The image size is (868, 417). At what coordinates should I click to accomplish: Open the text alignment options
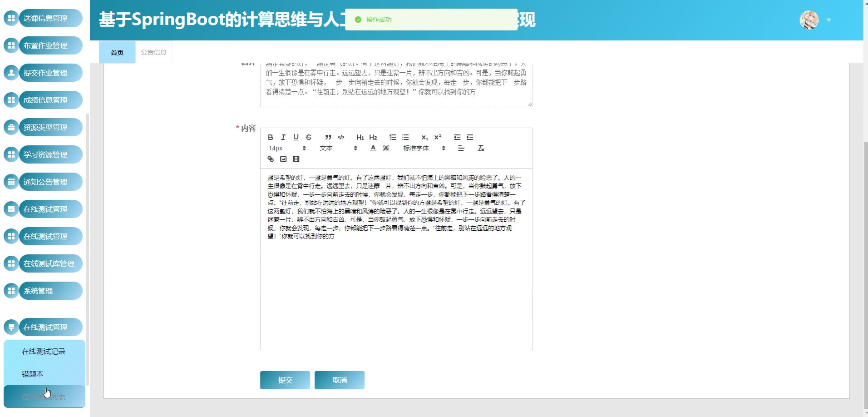461,148
